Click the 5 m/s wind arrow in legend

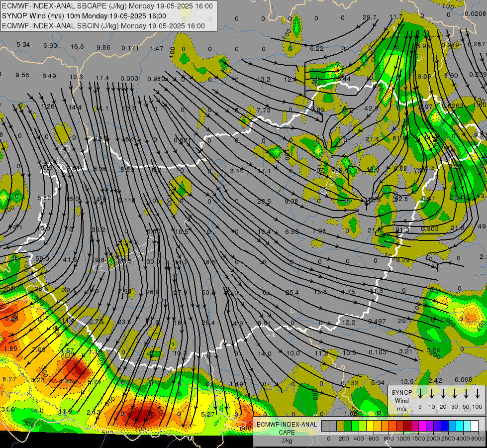coord(420,393)
